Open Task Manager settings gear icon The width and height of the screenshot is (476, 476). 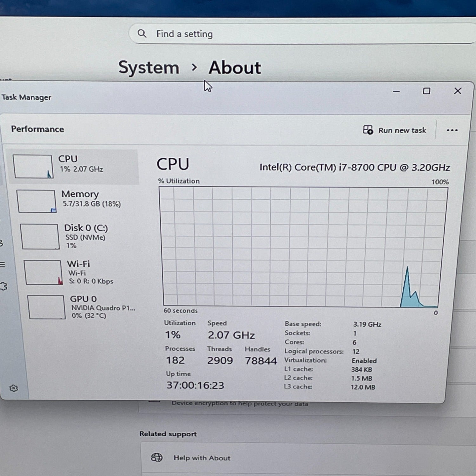(14, 388)
